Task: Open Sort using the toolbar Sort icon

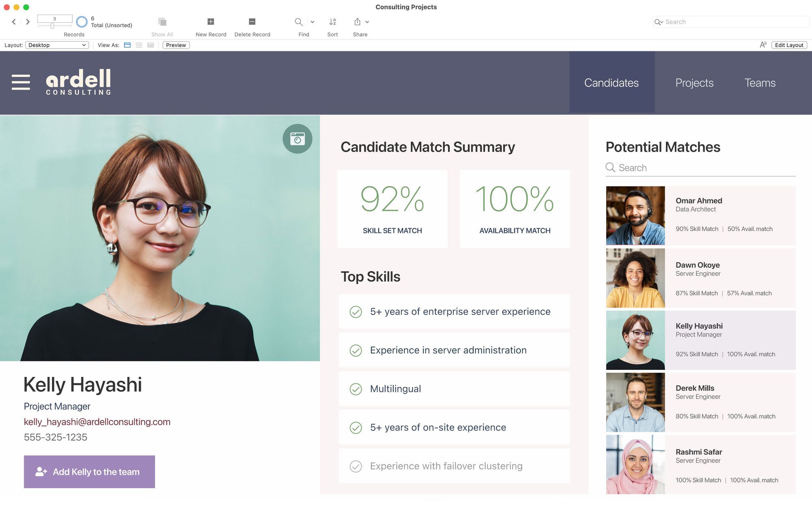Action: tap(332, 22)
